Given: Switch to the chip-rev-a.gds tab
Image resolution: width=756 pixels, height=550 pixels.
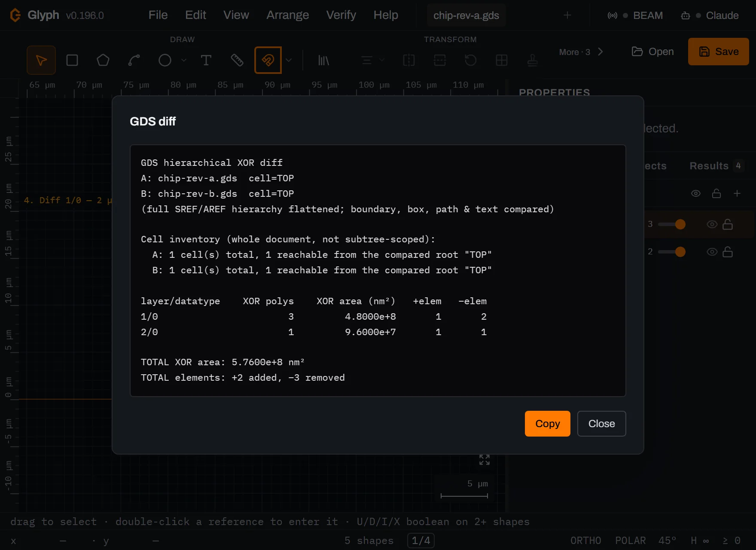Looking at the screenshot, I should coord(466,15).
